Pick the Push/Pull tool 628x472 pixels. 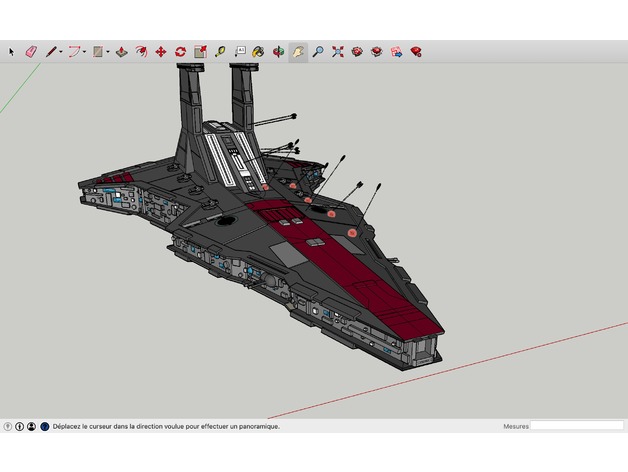121,51
